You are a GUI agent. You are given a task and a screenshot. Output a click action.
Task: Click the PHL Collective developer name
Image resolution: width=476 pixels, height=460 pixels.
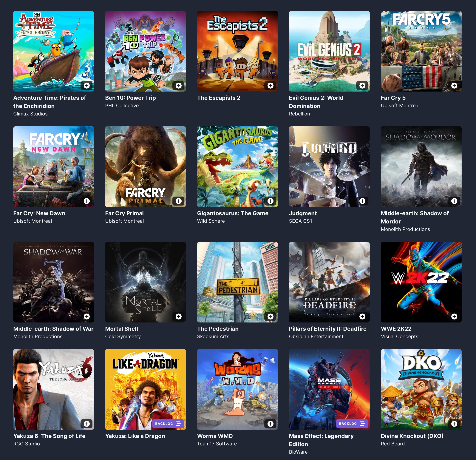(x=122, y=105)
